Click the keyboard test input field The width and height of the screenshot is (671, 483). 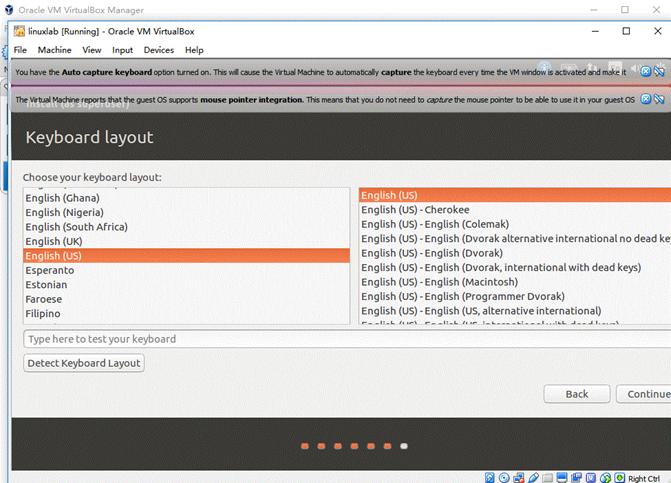(347, 339)
